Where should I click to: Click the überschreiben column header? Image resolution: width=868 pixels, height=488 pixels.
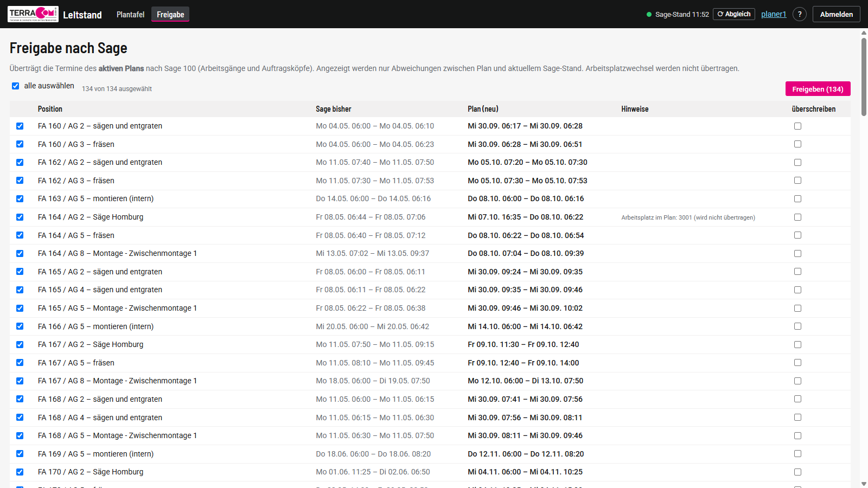click(x=814, y=109)
